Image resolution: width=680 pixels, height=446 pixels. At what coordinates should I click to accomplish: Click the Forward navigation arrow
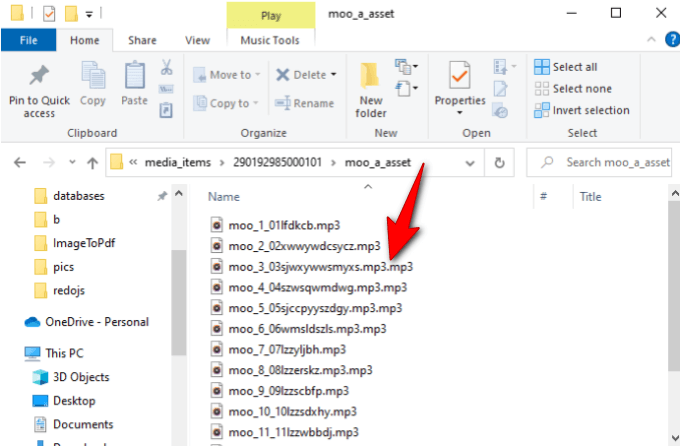49,163
